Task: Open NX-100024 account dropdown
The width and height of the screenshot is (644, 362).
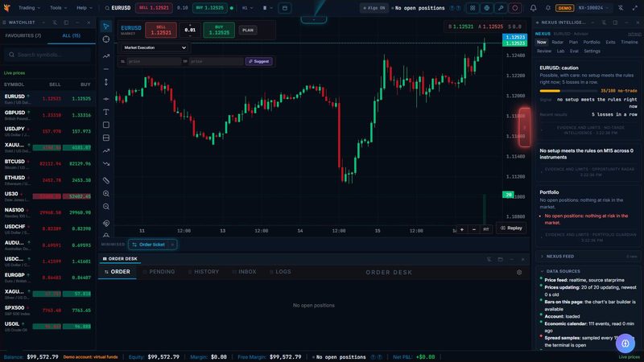Action: click(593, 8)
